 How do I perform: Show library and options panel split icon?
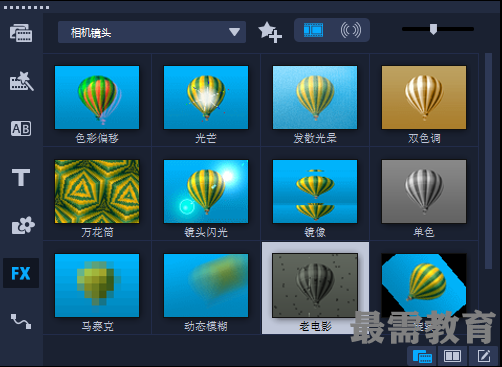452,356
